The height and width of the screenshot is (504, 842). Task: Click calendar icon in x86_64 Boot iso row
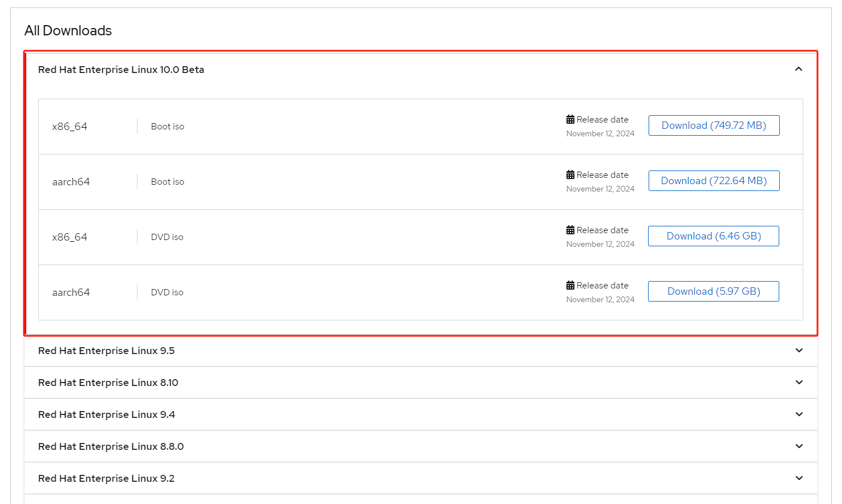pos(570,120)
